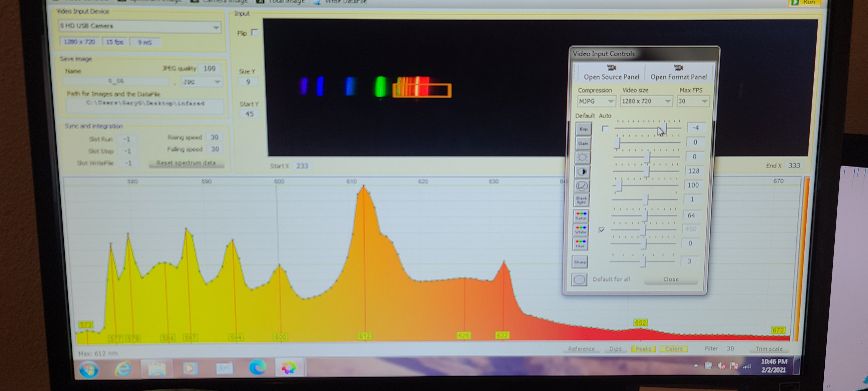
Task: Click the Default for all round button
Action: [x=579, y=279]
